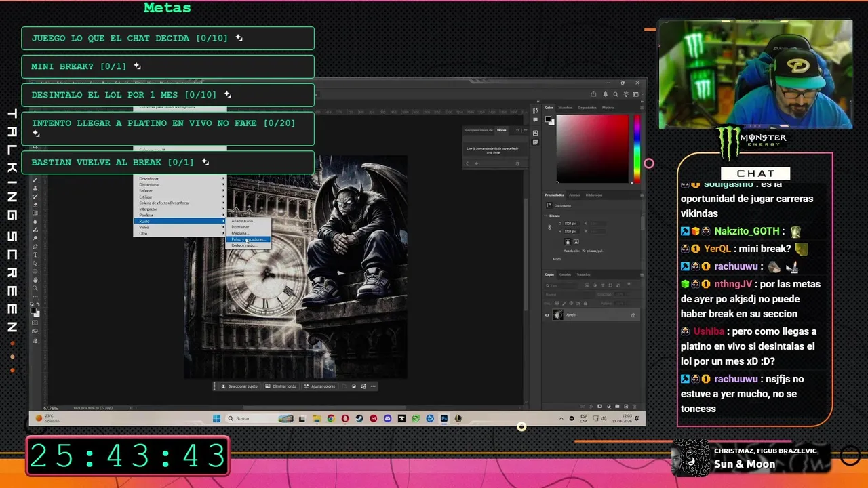Choose Añadir ruido in submenu

[x=248, y=221]
